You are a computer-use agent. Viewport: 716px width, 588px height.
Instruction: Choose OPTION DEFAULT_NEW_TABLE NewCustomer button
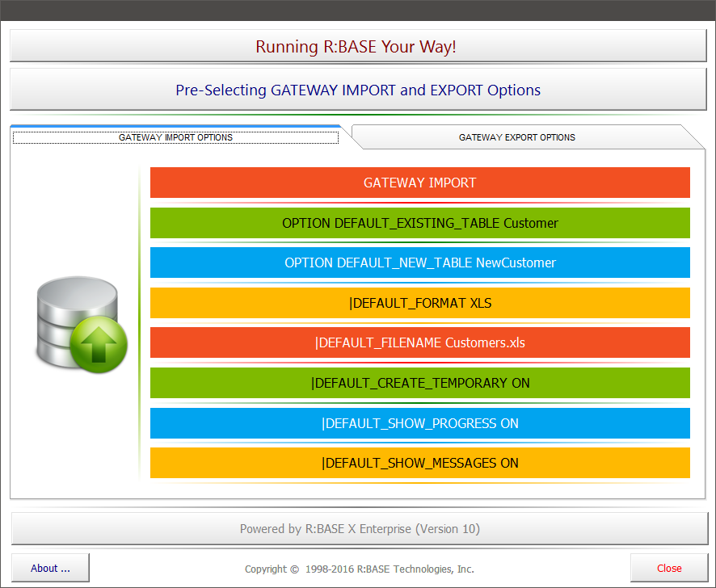[419, 262]
